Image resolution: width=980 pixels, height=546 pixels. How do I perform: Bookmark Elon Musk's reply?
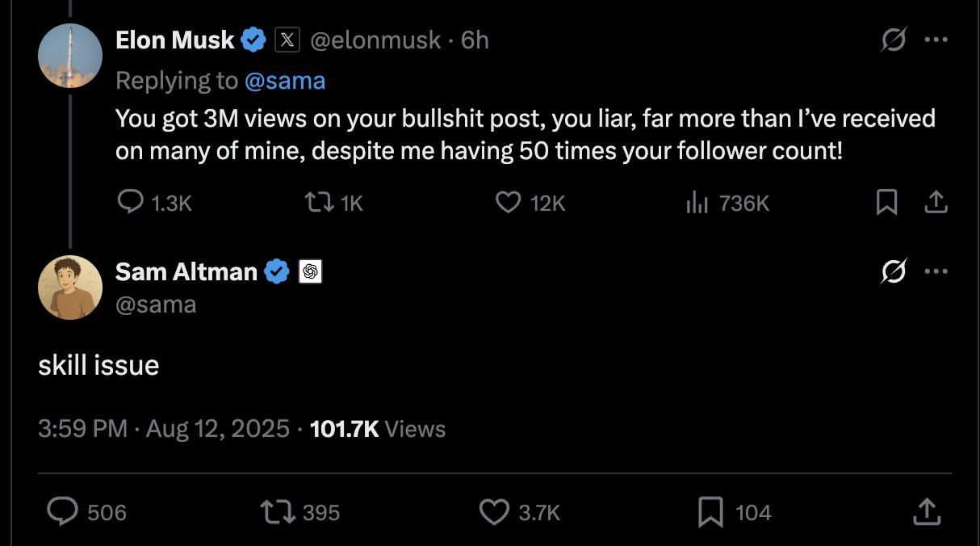[886, 202]
